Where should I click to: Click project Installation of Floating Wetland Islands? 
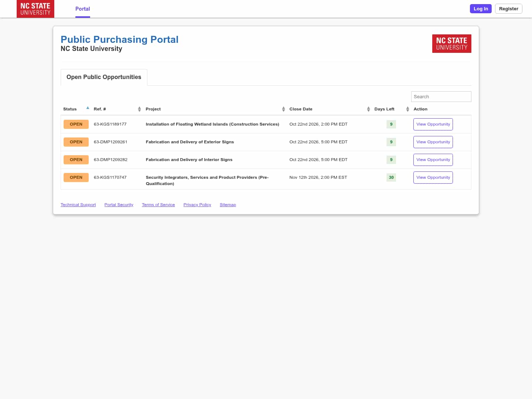[212, 124]
